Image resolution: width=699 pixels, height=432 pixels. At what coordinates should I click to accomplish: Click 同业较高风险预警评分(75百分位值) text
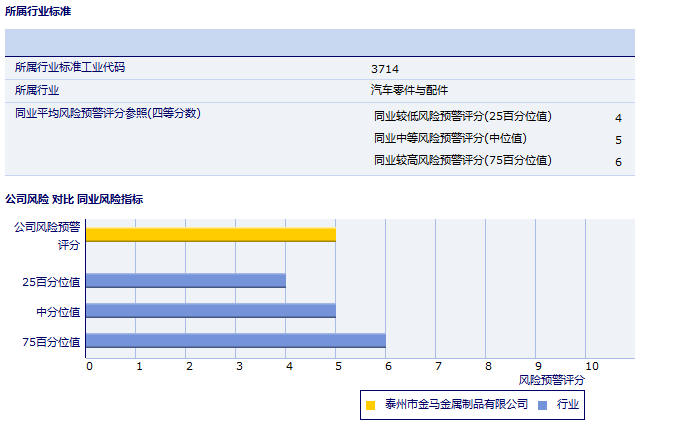click(x=462, y=160)
